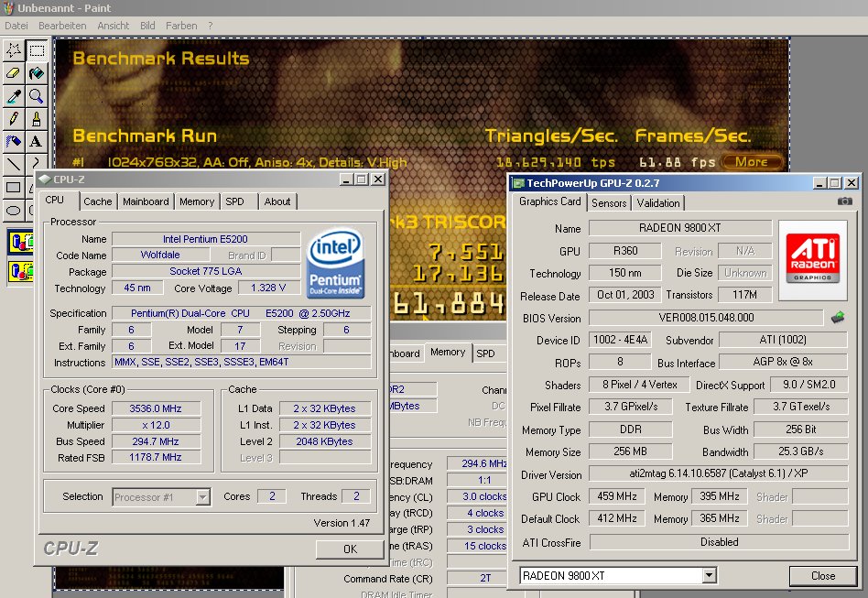Click the Close button in GPU-Z

click(823, 576)
